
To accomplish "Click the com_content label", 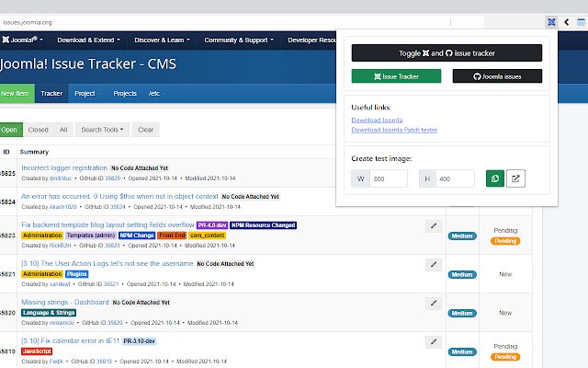I will point(207,236).
